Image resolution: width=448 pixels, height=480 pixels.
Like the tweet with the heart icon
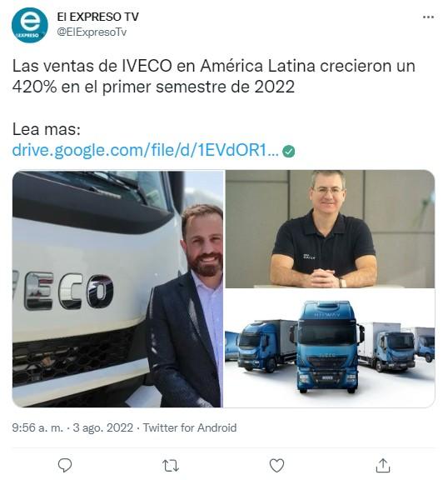click(276, 465)
